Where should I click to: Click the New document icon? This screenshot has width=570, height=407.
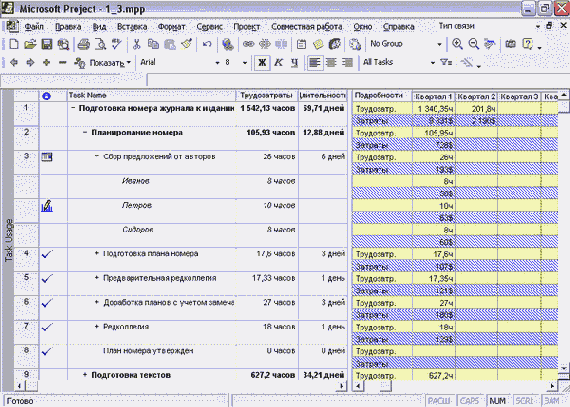point(14,44)
